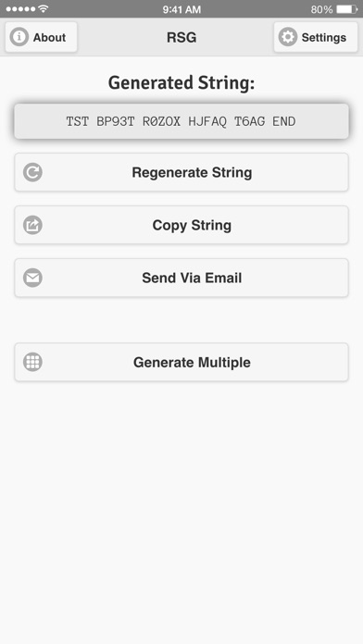
Task: Tap the cellular signal dots in status bar
Action: [x=21, y=8]
